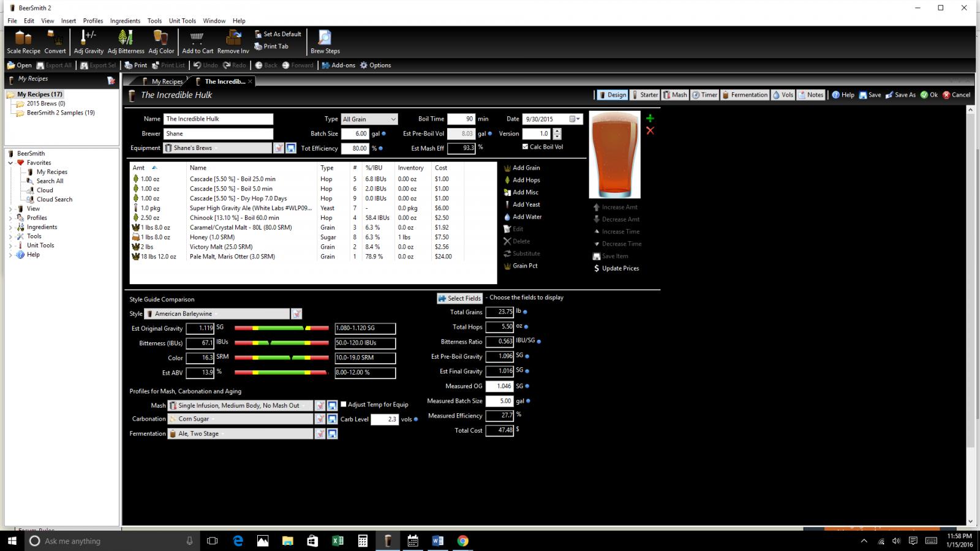The height and width of the screenshot is (551, 980).
Task: Click the beer glass color thumbnail
Action: (614, 155)
